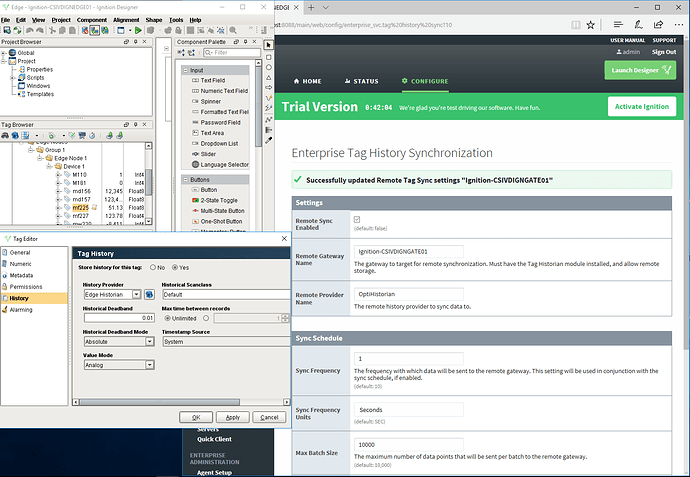The image size is (690, 477).
Task: Click the browser reading view book icon
Action: (x=576, y=25)
